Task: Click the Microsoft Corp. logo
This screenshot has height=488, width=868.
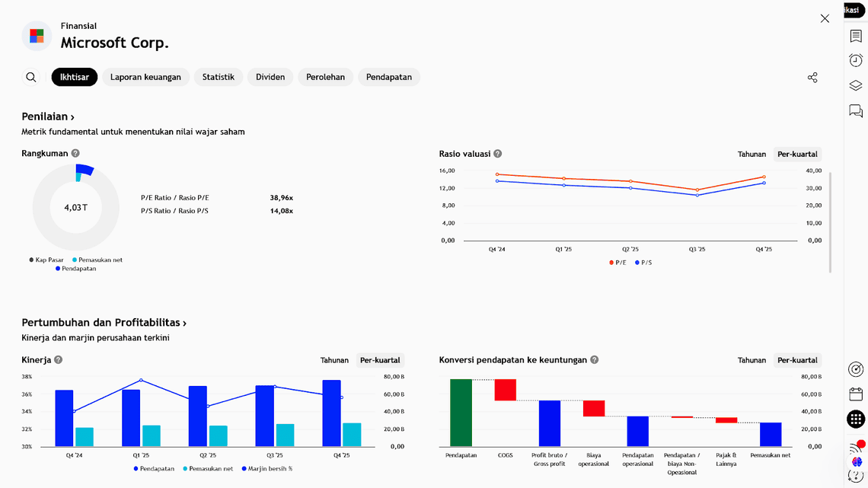Action: click(37, 36)
